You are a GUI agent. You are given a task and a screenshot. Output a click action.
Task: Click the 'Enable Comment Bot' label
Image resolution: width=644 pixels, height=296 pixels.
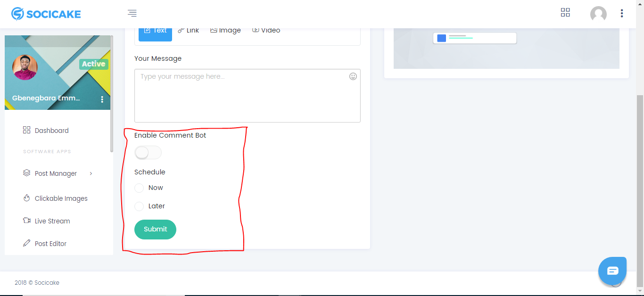coord(170,135)
